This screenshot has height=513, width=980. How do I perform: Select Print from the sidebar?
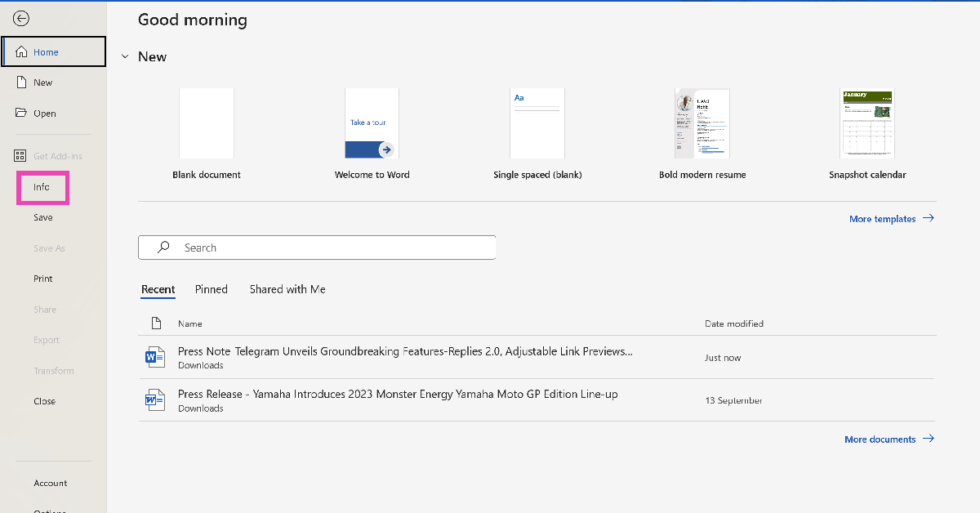click(43, 279)
